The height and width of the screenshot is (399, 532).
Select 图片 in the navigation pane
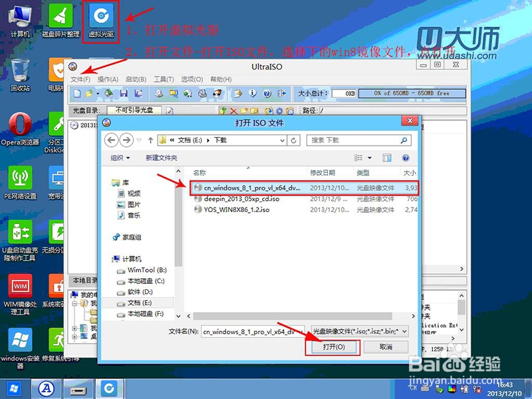click(129, 205)
